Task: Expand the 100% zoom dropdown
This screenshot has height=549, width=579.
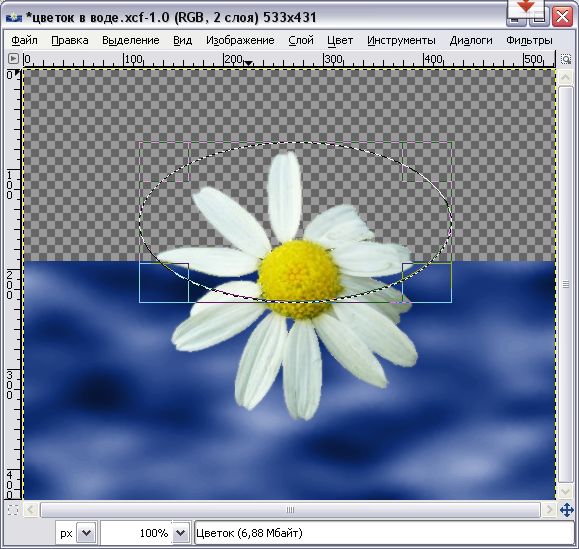Action: pyautogui.click(x=181, y=533)
